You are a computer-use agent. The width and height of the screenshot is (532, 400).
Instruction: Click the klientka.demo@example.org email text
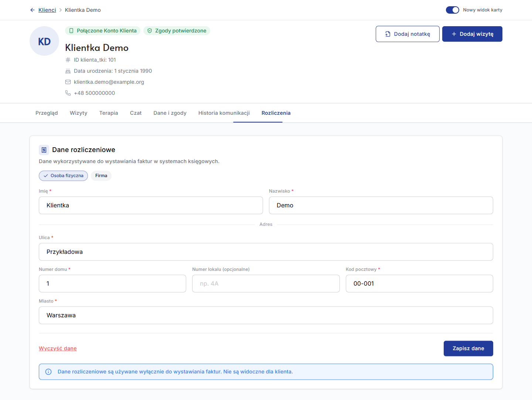point(109,82)
